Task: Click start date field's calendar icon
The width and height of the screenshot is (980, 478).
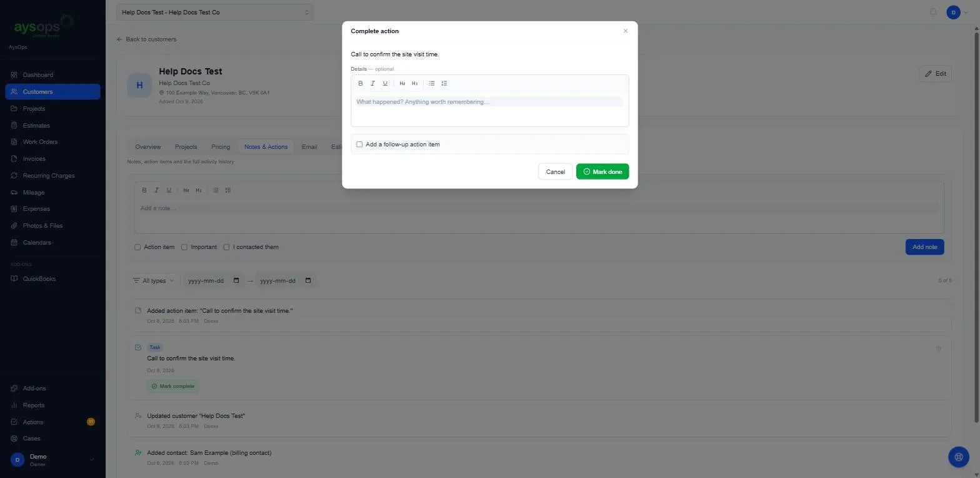Action: point(236,281)
